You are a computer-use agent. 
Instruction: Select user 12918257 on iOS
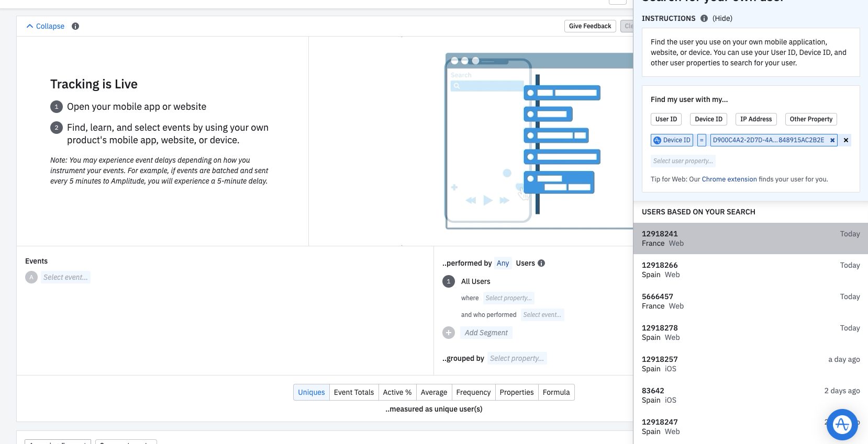tap(751, 364)
